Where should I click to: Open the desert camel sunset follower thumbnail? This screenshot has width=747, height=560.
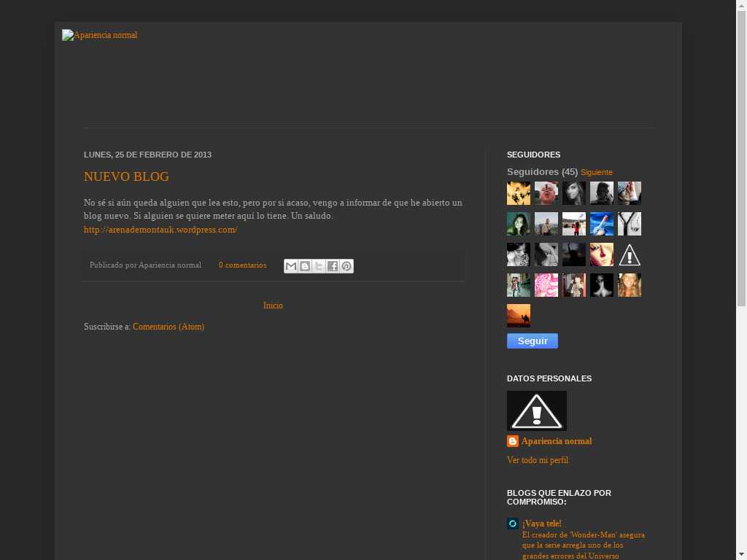point(519,316)
